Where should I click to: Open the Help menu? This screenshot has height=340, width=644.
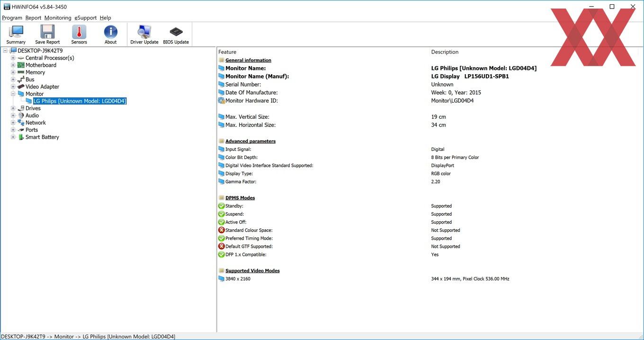click(105, 18)
